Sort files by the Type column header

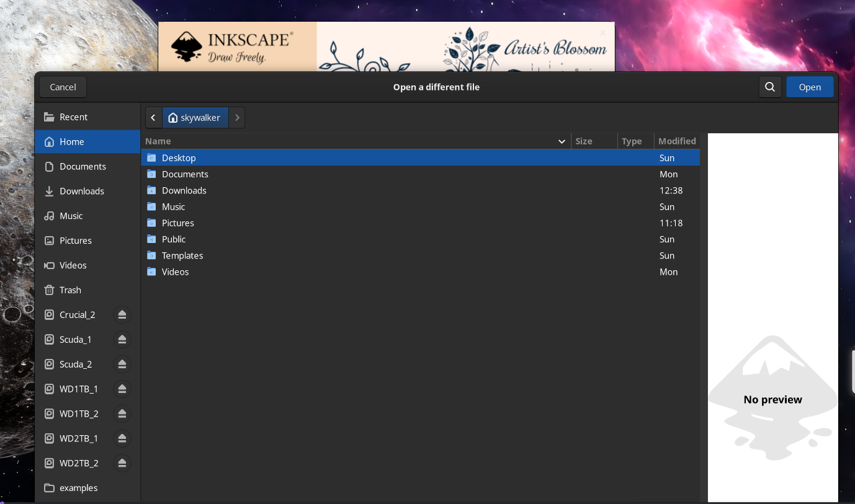point(636,141)
